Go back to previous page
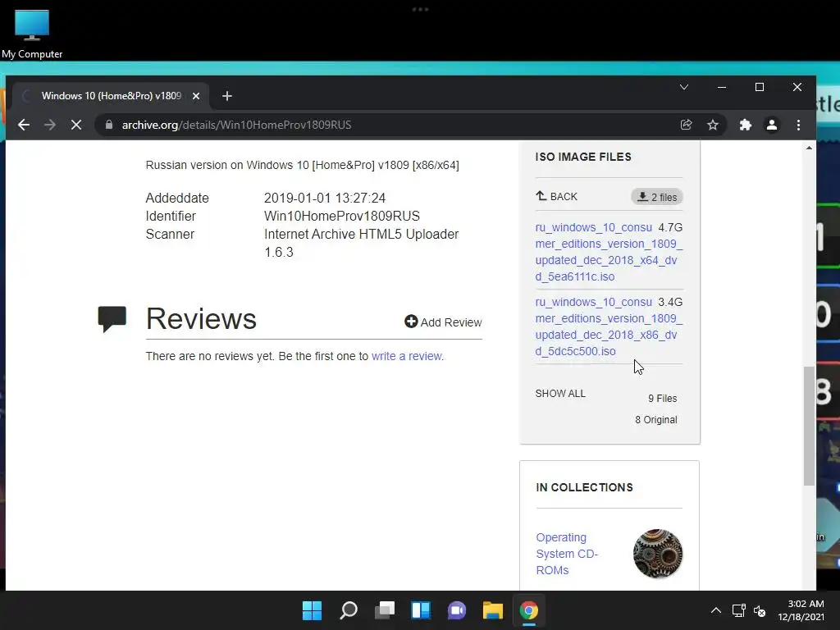 [24, 125]
